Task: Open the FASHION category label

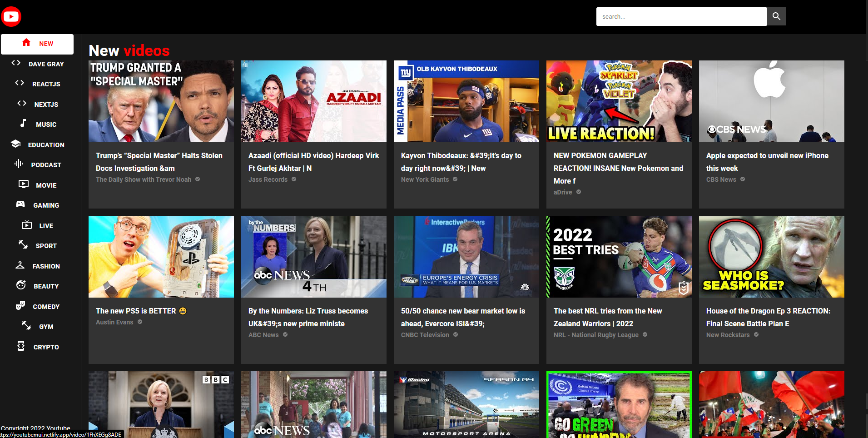Action: point(46,266)
